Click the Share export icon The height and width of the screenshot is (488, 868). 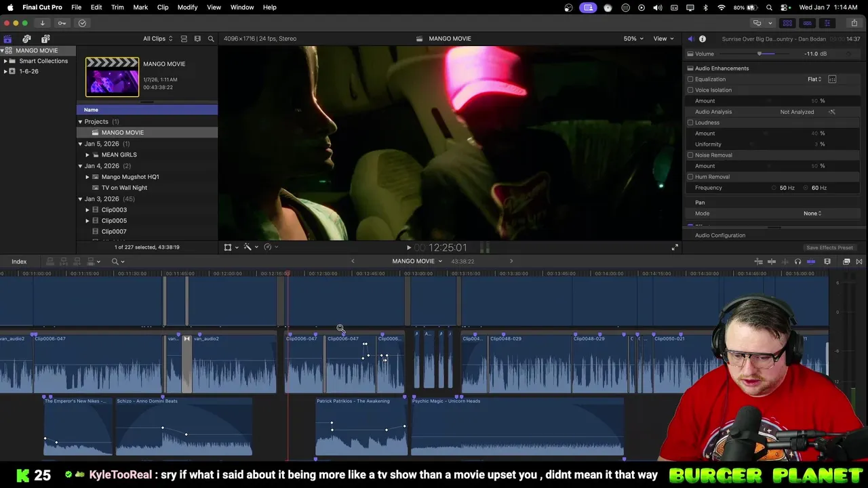coord(854,23)
